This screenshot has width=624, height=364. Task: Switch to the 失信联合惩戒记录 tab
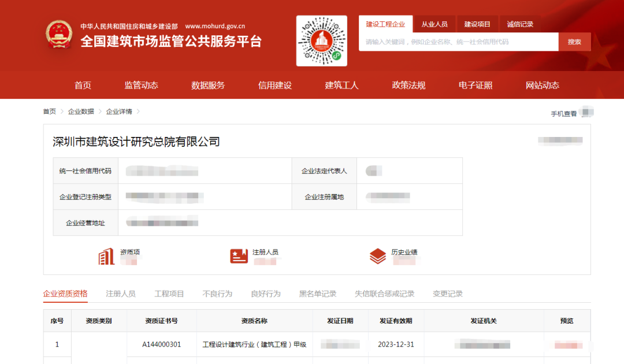click(x=384, y=294)
